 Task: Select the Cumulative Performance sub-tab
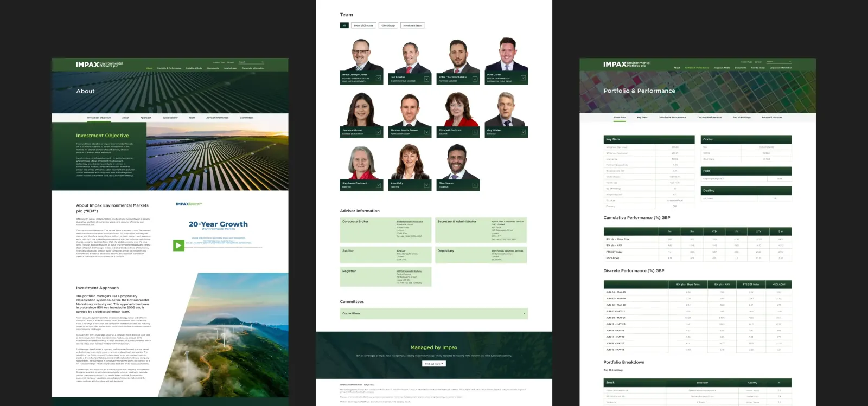[672, 117]
